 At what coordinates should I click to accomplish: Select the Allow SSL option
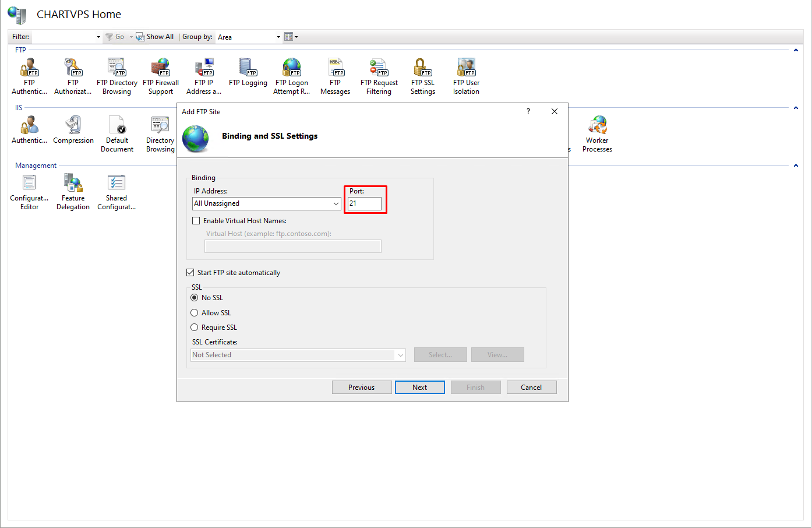(195, 313)
